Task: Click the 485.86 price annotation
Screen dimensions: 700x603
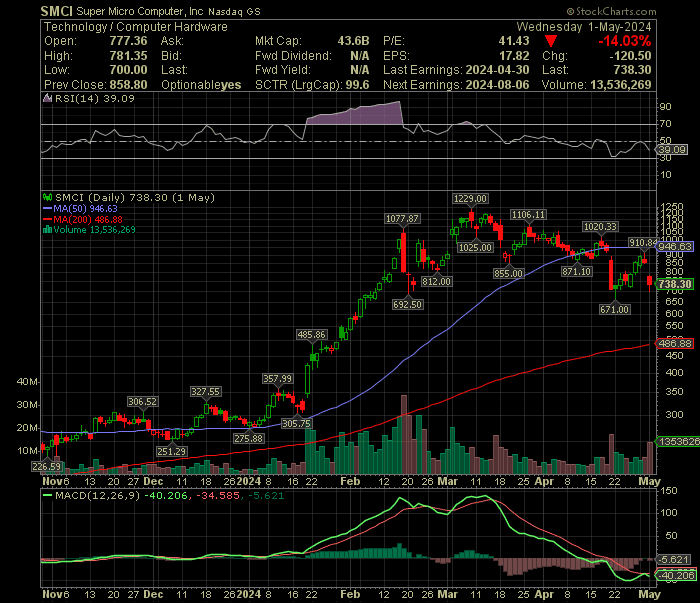Action: 312,334
